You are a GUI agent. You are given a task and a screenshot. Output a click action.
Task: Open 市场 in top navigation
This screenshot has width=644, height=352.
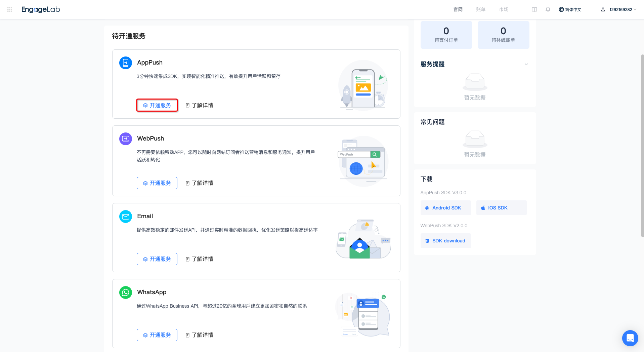coord(504,9)
